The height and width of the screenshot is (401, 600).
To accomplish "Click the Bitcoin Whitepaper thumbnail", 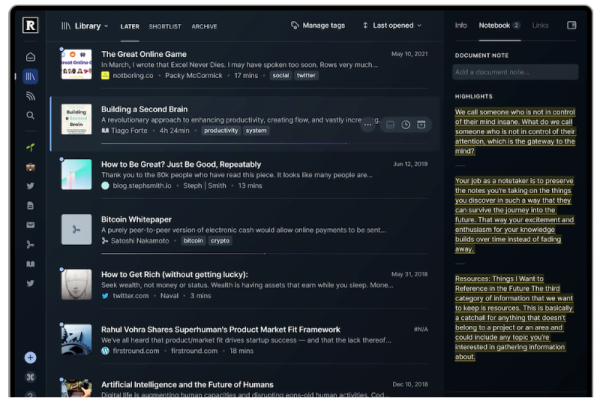I will 77,229.
